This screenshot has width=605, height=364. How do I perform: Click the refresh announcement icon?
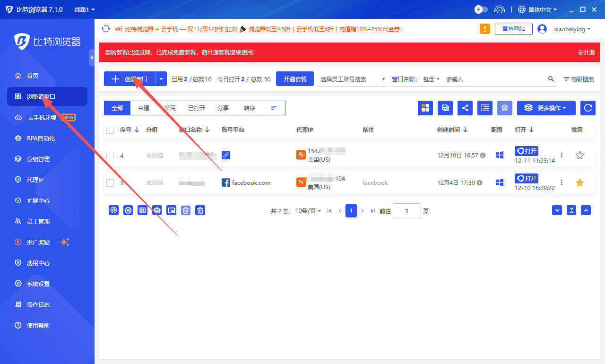tap(106, 29)
